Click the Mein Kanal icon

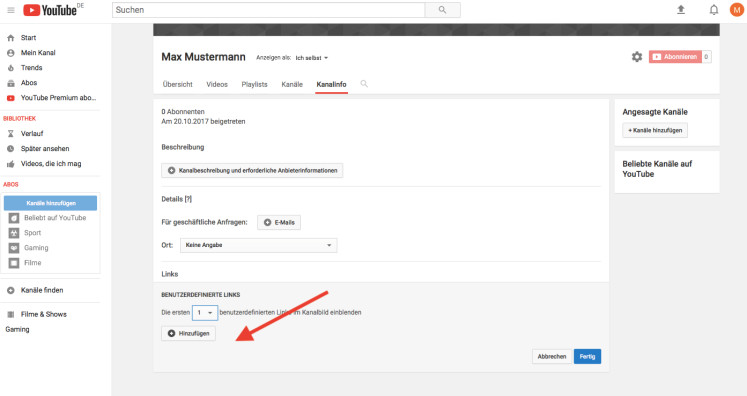point(10,53)
